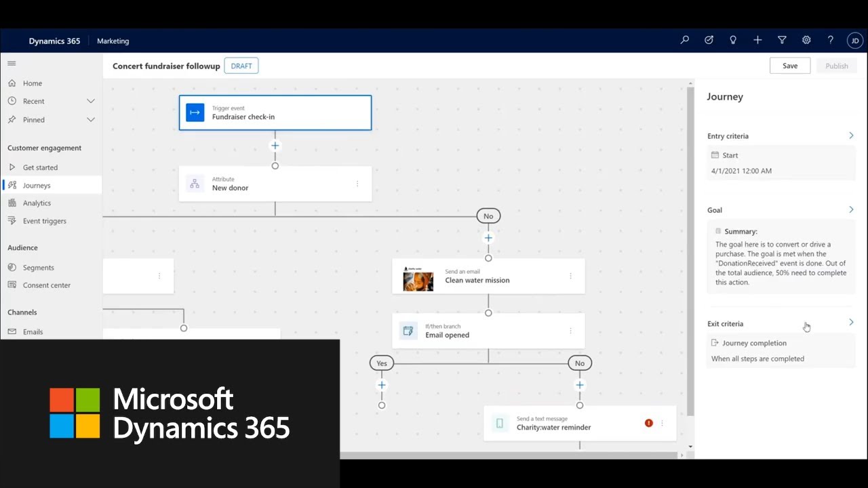Collapse the hamburger site map menu
This screenshot has height=488, width=868.
point(12,63)
